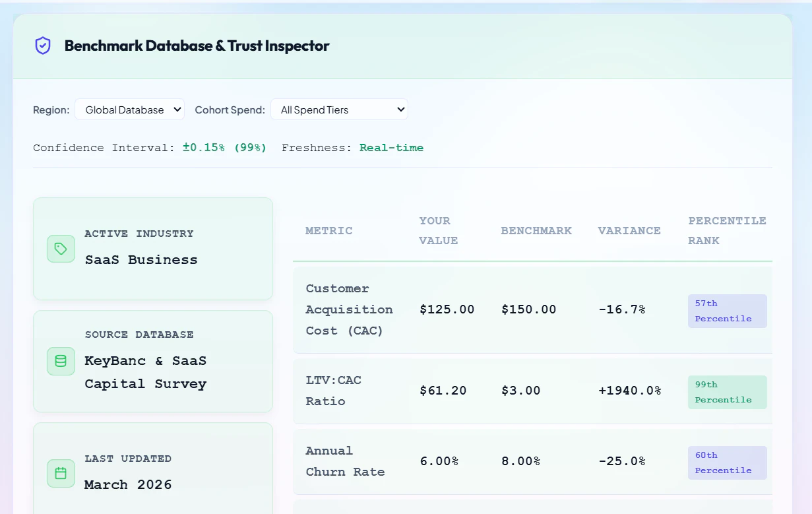Click the tag icon beside Active Industry
Screen dimensions: 812x514
point(61,249)
